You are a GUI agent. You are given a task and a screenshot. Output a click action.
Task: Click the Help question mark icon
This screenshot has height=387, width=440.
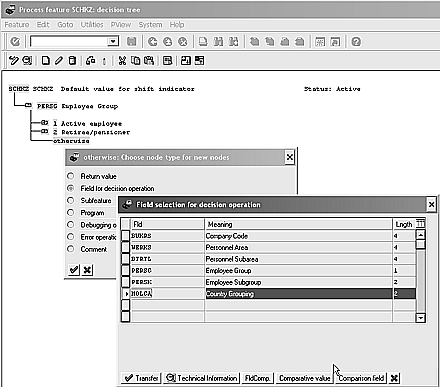coord(356,42)
